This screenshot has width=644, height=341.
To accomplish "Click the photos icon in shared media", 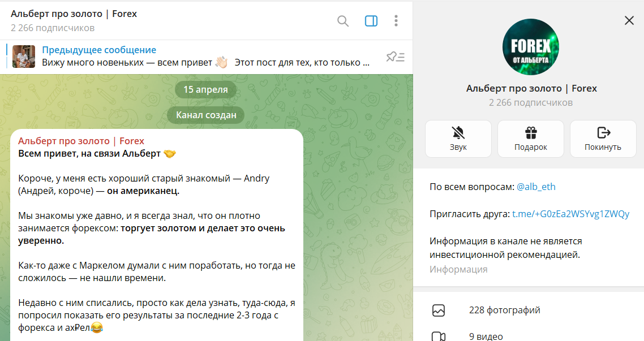I will pyautogui.click(x=439, y=310).
